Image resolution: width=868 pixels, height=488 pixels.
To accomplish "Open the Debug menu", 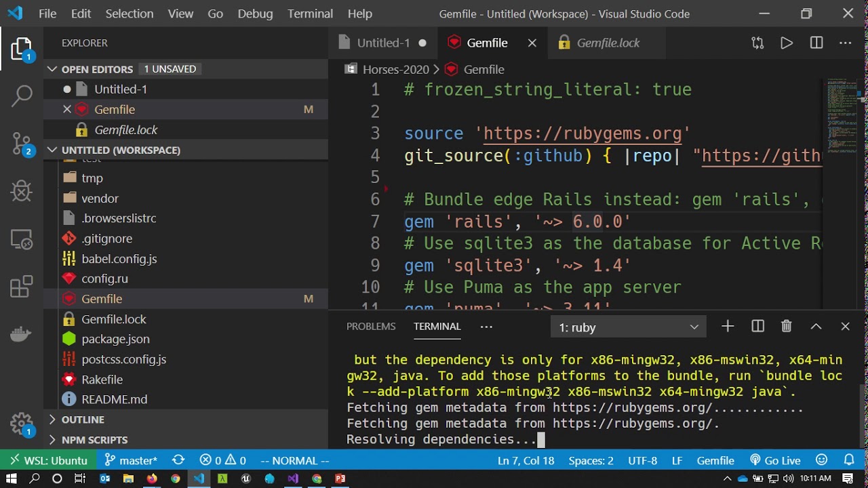I will pos(255,14).
